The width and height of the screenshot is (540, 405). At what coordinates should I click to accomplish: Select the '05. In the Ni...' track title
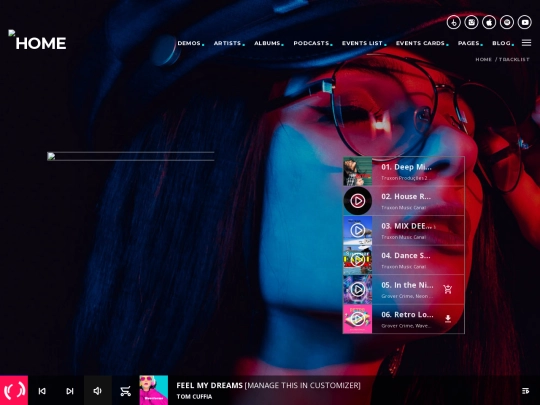(x=407, y=285)
